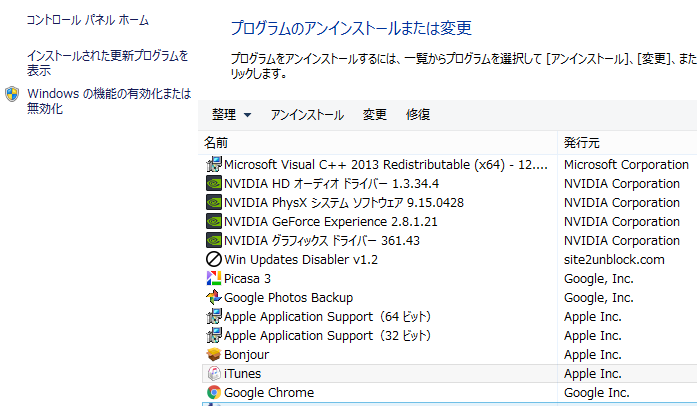Viewport: 697px width, 406px height.
Task: Select Apple Application Support (64 ビット) name
Action: point(328,317)
